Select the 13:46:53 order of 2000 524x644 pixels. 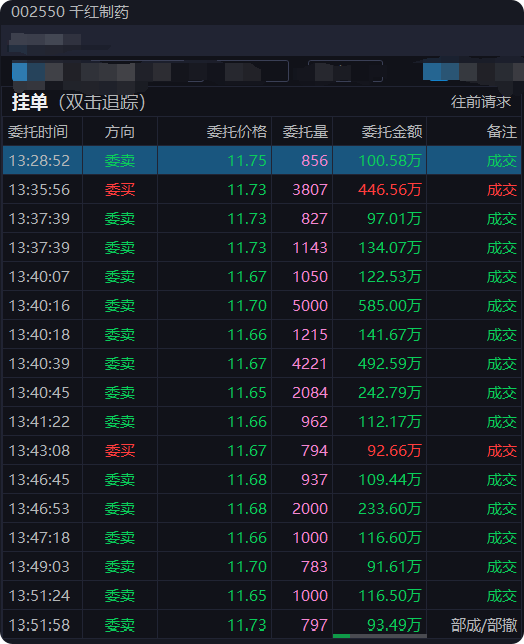point(262,508)
